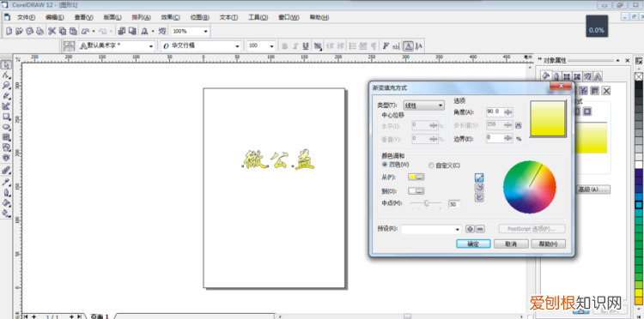Click the color wheel in dialog
The height and width of the screenshot is (319, 644).
pos(530,187)
